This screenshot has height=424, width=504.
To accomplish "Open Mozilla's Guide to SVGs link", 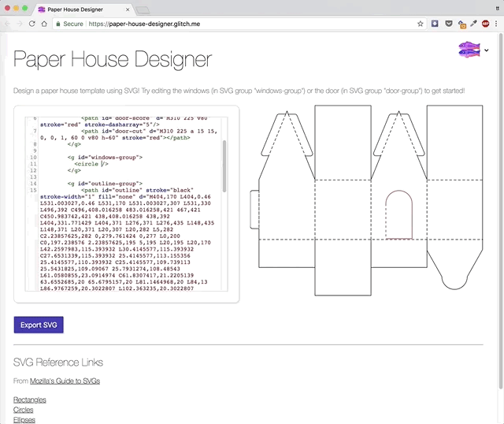I will 65,381.
